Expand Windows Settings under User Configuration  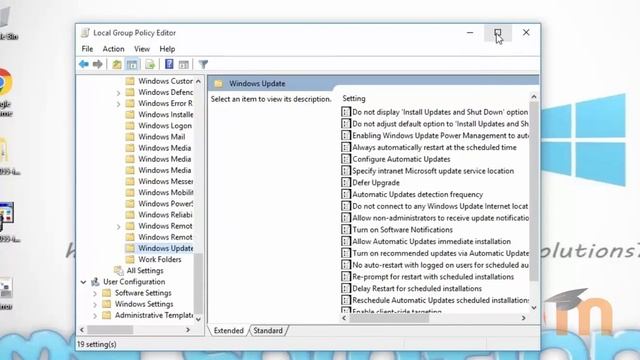pyautogui.click(x=95, y=304)
